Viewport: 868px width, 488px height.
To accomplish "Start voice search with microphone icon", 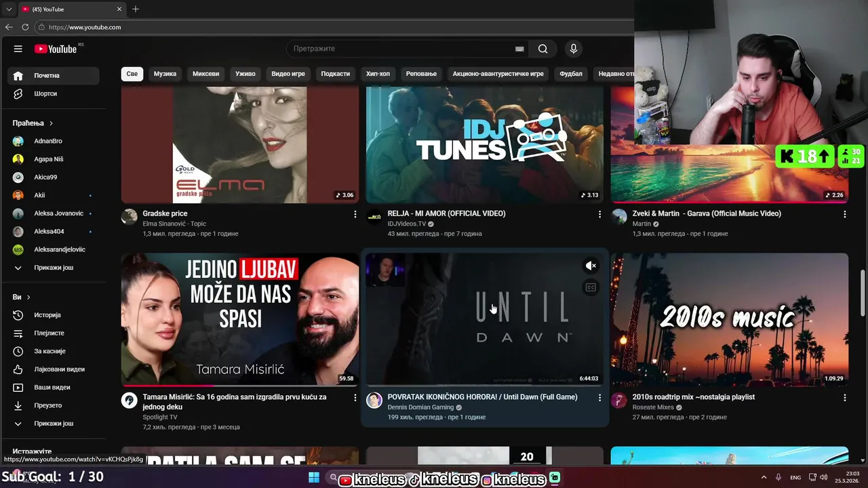I will coord(574,49).
